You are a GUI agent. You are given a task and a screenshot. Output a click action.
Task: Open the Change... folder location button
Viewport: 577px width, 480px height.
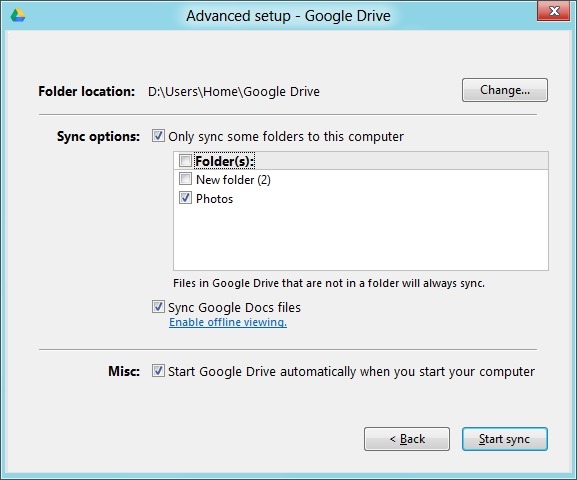point(505,90)
